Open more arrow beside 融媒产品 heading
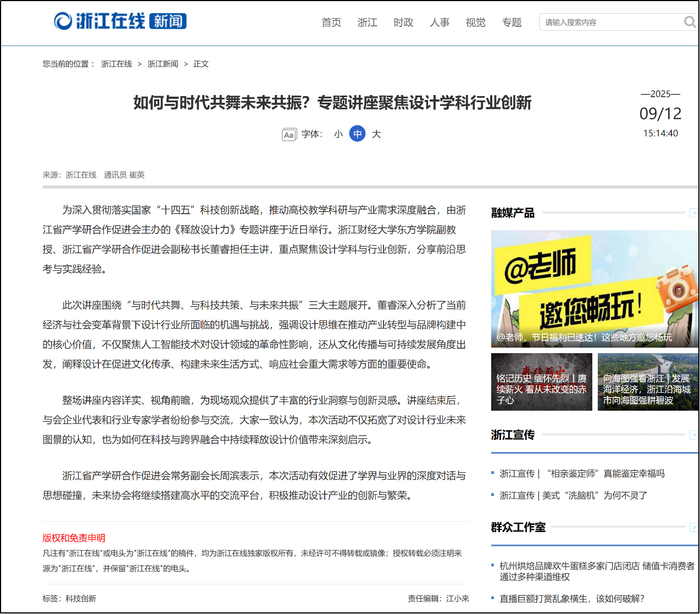 (693, 213)
